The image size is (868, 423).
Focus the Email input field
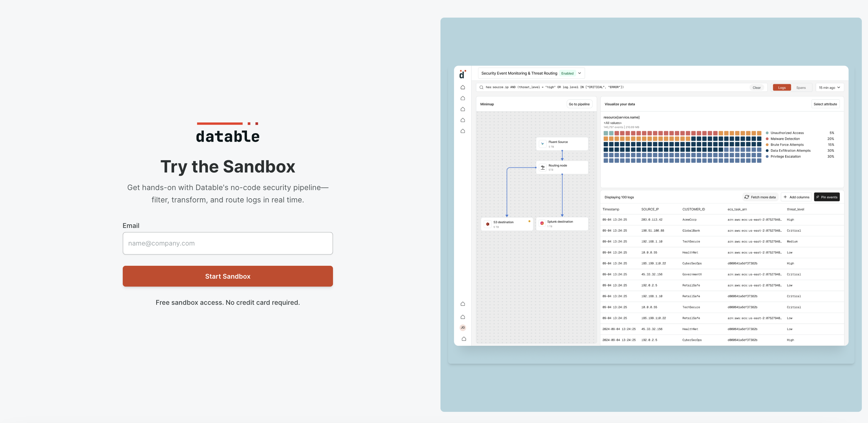coord(228,243)
